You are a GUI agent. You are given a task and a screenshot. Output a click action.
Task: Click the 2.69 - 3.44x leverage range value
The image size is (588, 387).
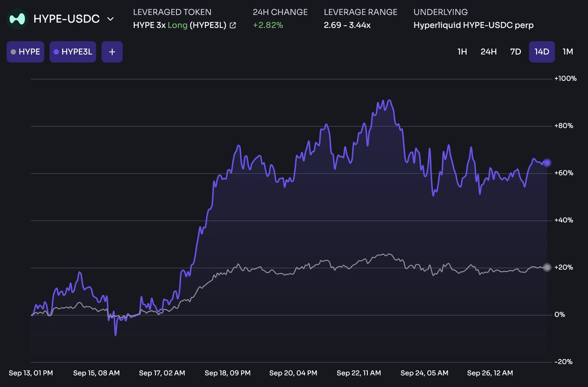pos(347,25)
